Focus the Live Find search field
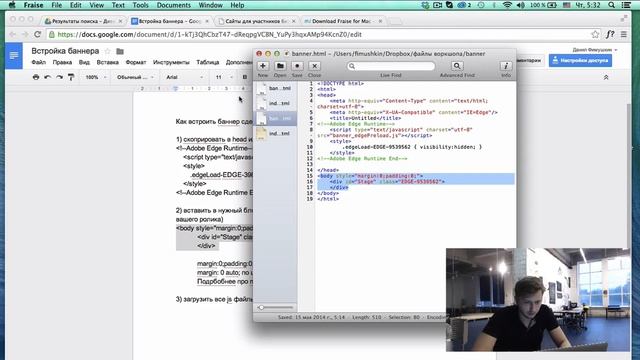This screenshot has width=640, height=360. coord(391,66)
